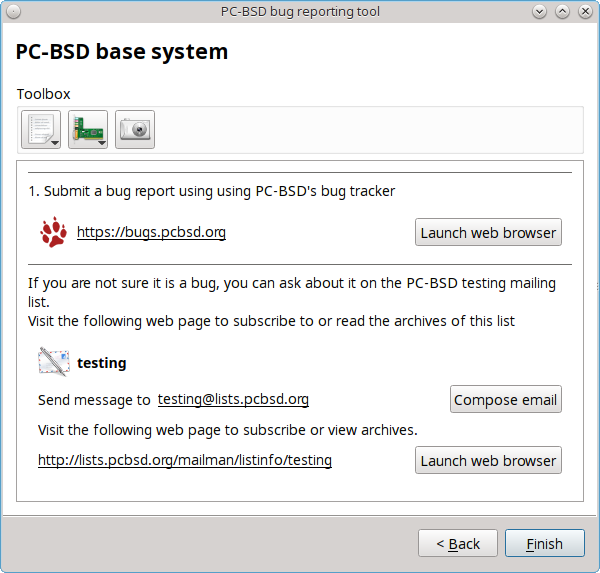600x573 pixels.
Task: Expand the dropdown arrow on the document button
Action: (x=55, y=143)
